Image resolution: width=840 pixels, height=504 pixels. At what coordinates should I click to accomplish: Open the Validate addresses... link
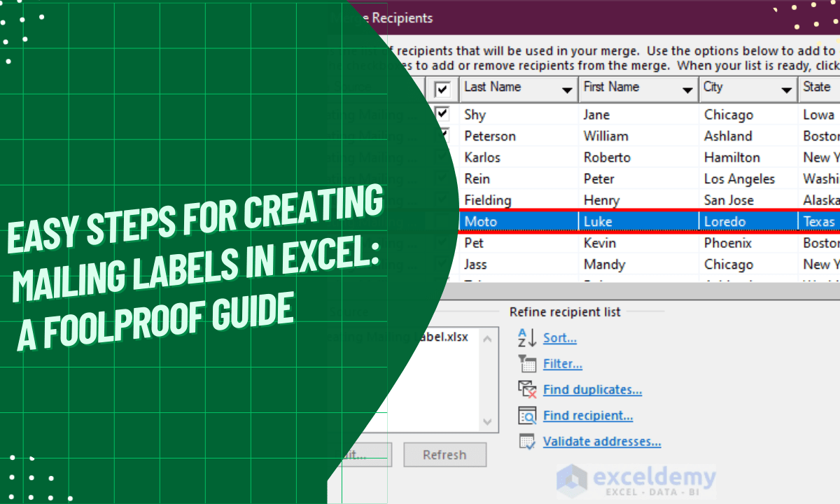coord(602,442)
